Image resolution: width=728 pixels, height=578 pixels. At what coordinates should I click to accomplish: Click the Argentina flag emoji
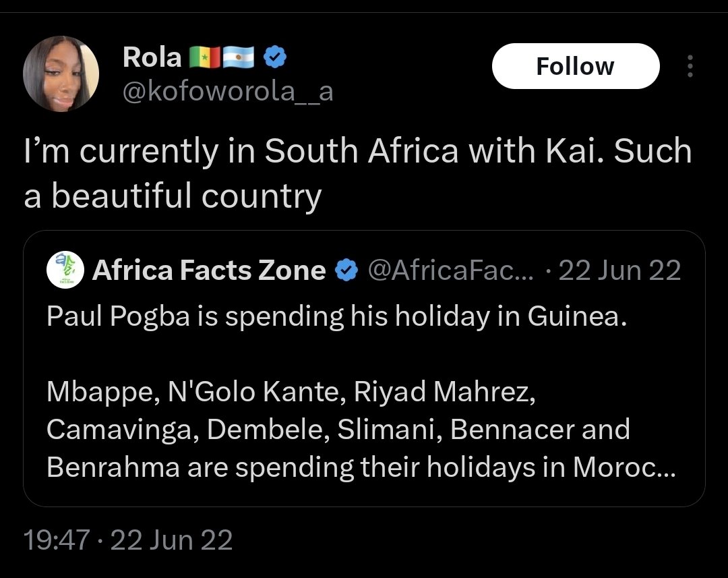[239, 57]
